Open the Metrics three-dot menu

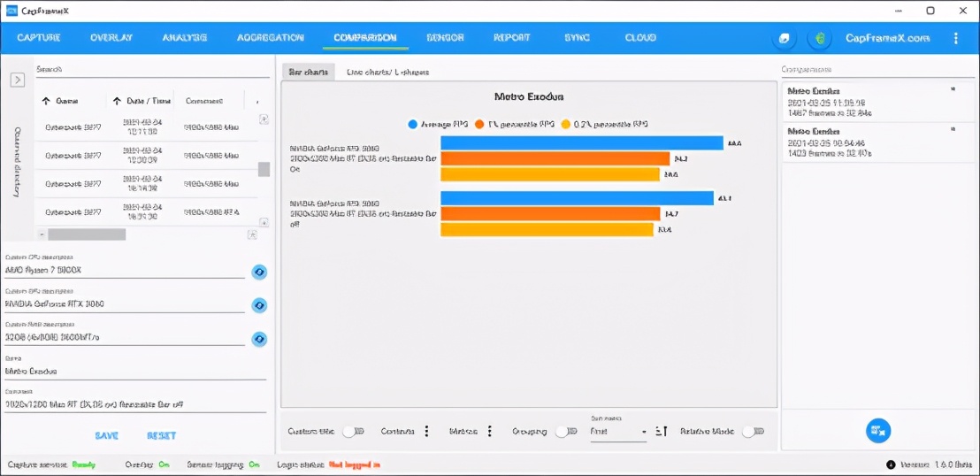pyautogui.click(x=489, y=432)
